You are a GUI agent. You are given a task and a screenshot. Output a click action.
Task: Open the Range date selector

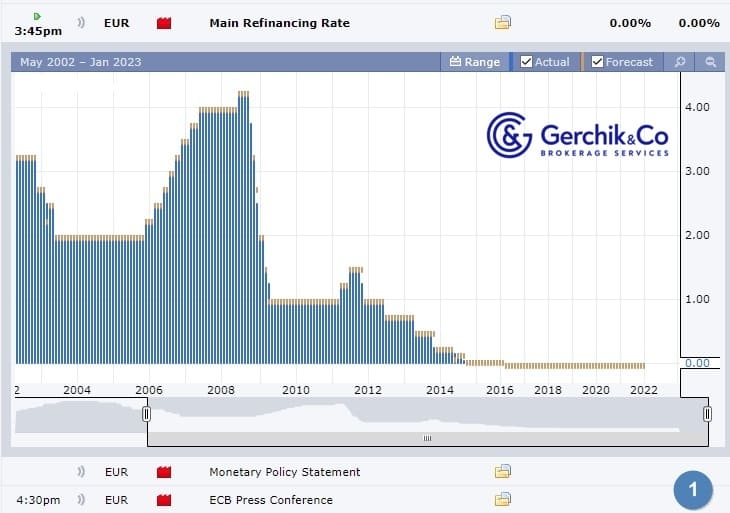click(x=475, y=62)
